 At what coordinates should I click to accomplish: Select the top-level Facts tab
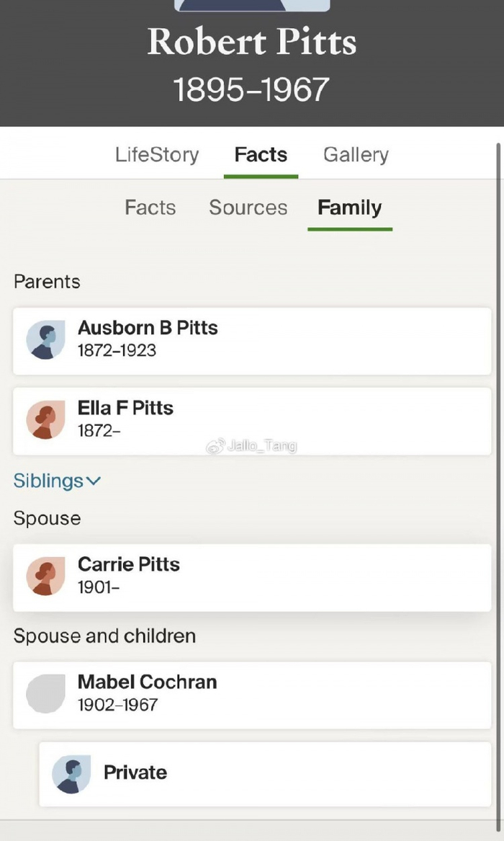pyautogui.click(x=261, y=155)
